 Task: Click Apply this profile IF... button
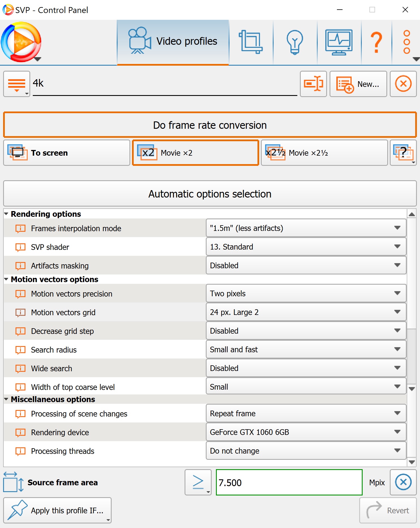pyautogui.click(x=57, y=510)
